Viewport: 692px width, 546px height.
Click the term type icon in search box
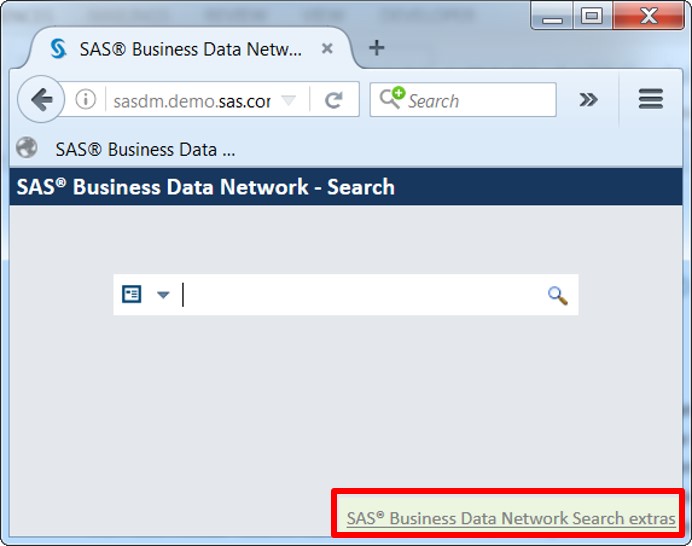[131, 294]
